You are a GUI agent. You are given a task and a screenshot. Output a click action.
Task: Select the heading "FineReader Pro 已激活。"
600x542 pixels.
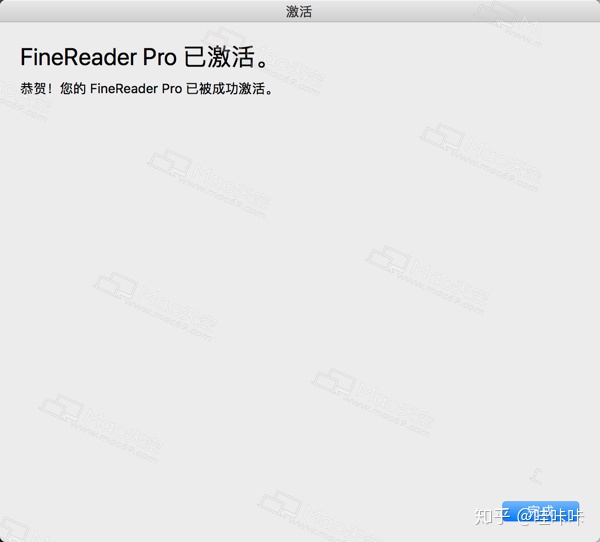[x=145, y=57]
